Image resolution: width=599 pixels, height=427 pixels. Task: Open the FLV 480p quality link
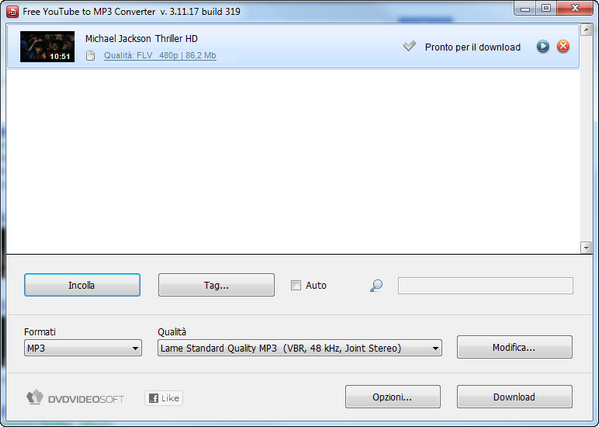(160, 55)
